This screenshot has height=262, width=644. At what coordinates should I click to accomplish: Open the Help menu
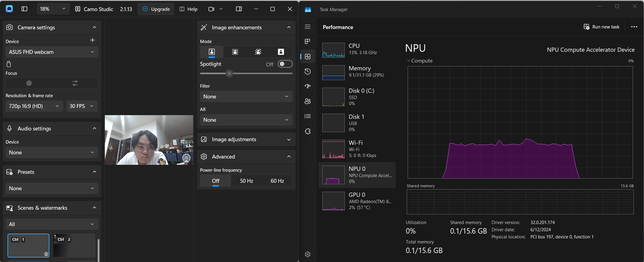tap(189, 9)
